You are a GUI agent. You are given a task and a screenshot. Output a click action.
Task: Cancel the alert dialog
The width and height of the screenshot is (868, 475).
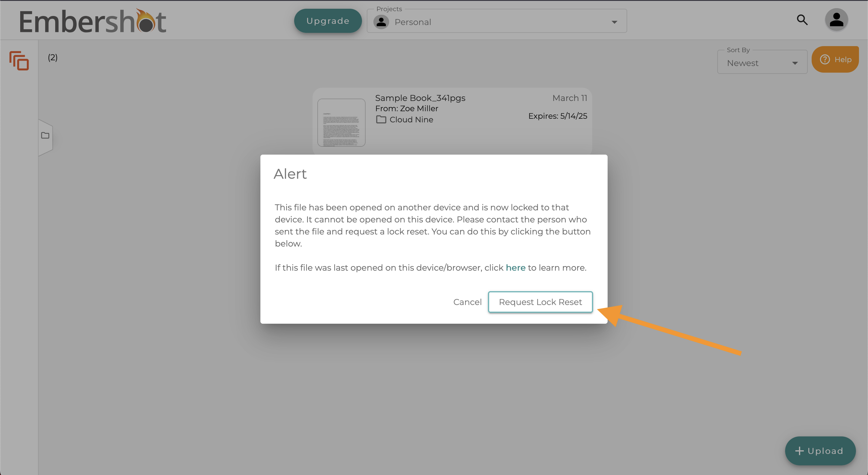click(467, 302)
